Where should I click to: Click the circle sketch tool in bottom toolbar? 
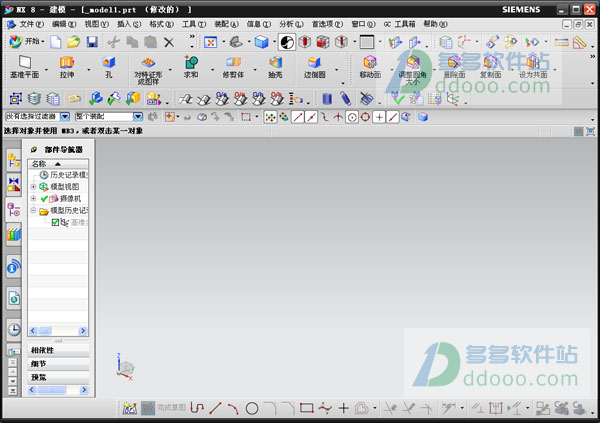tap(252, 408)
